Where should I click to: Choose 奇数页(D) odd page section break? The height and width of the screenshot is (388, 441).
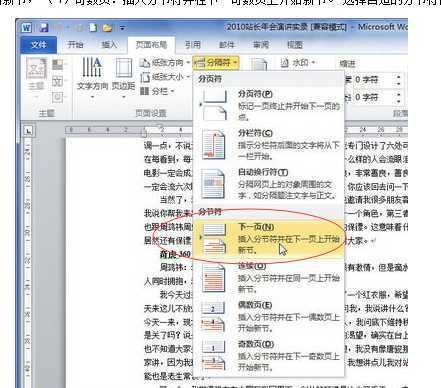pos(269,355)
